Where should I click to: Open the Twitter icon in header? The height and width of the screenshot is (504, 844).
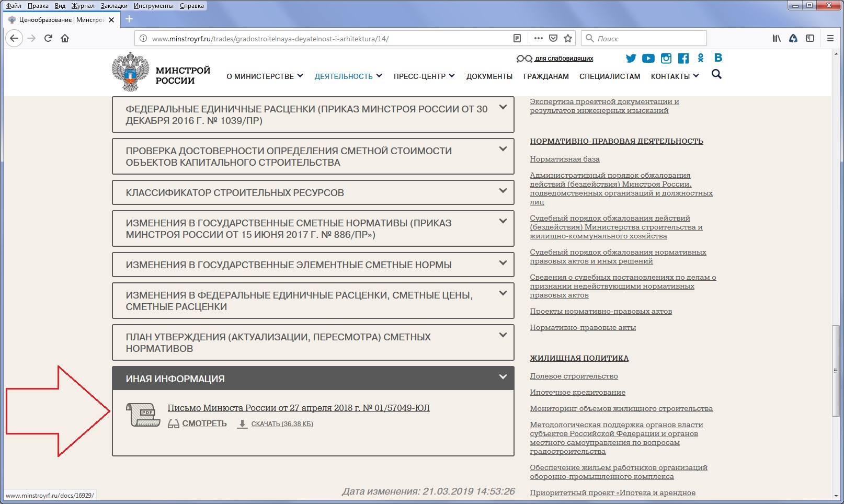click(631, 59)
